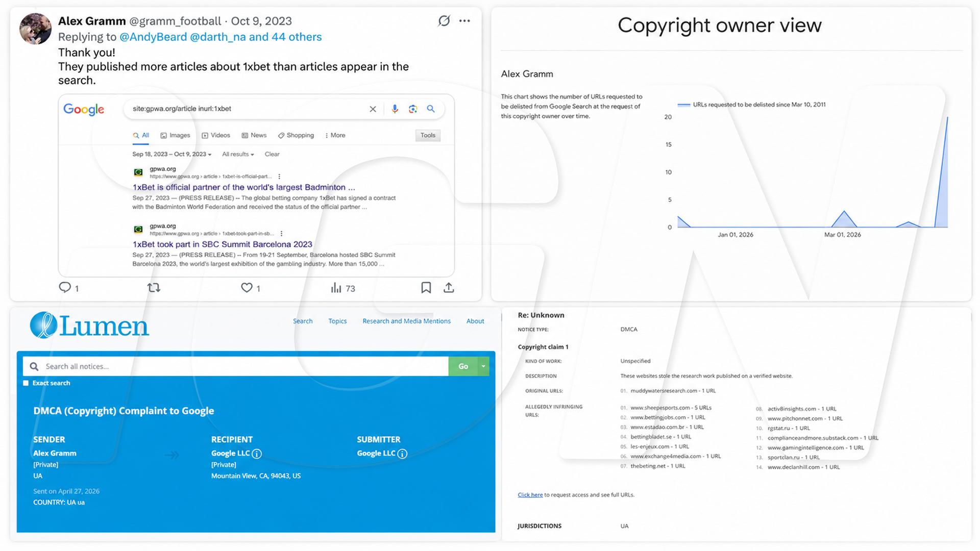Image resolution: width=980 pixels, height=551 pixels.
Task: Open recipient Google LLC link
Action: coord(231,453)
